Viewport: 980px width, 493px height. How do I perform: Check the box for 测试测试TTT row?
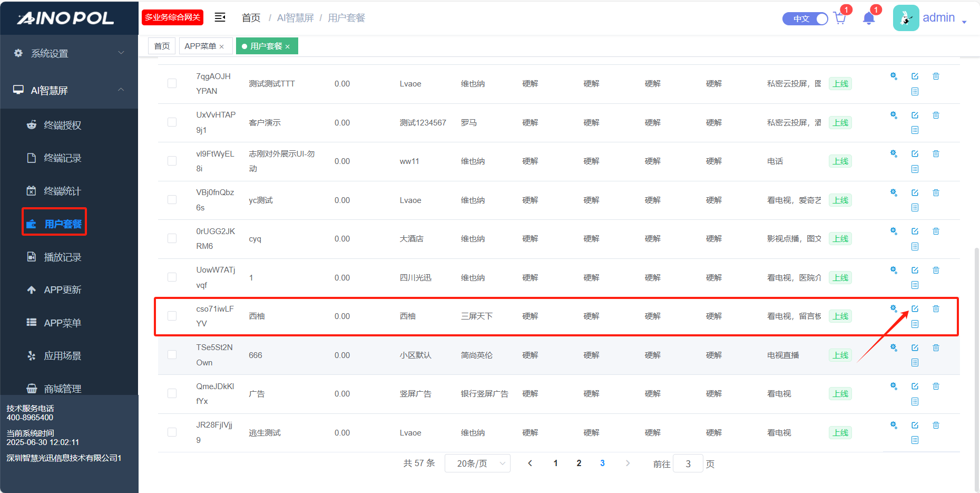click(x=172, y=84)
